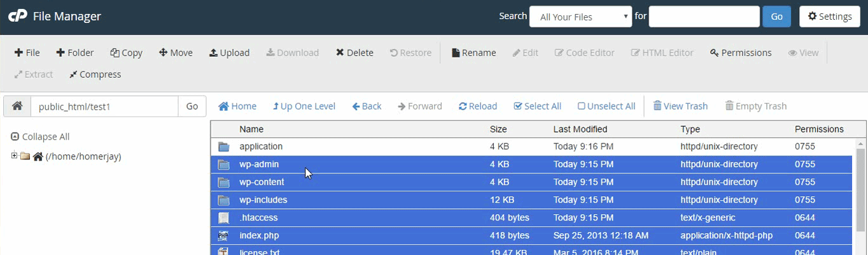868x255 pixels.
Task: Click the Forward navigation link
Action: 419,106
